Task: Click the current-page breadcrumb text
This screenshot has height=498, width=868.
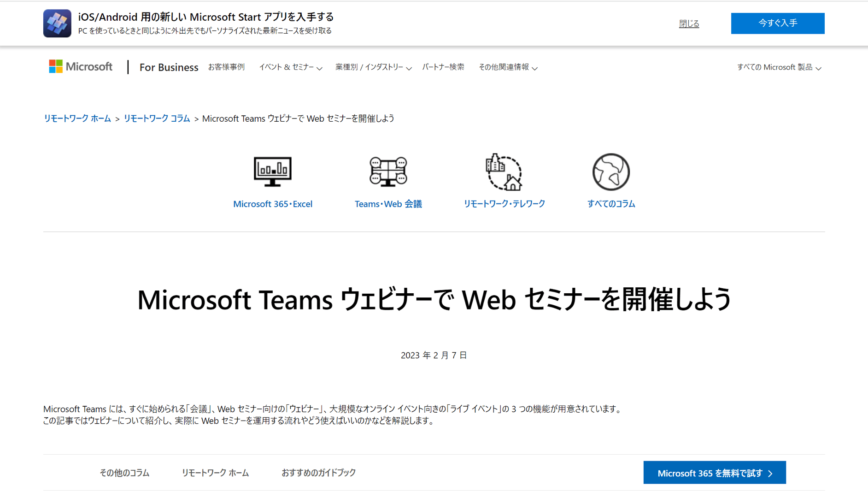Action: [x=298, y=119]
